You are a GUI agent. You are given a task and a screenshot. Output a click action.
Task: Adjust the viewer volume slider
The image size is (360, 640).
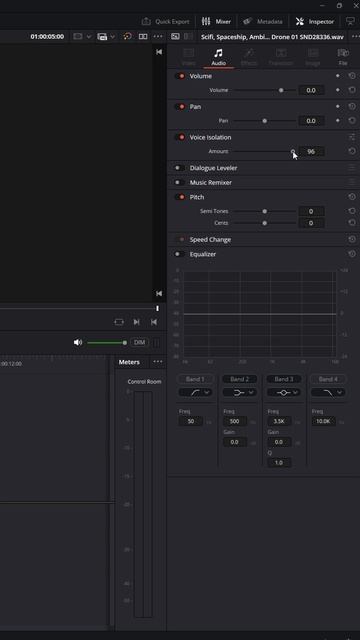[107, 342]
